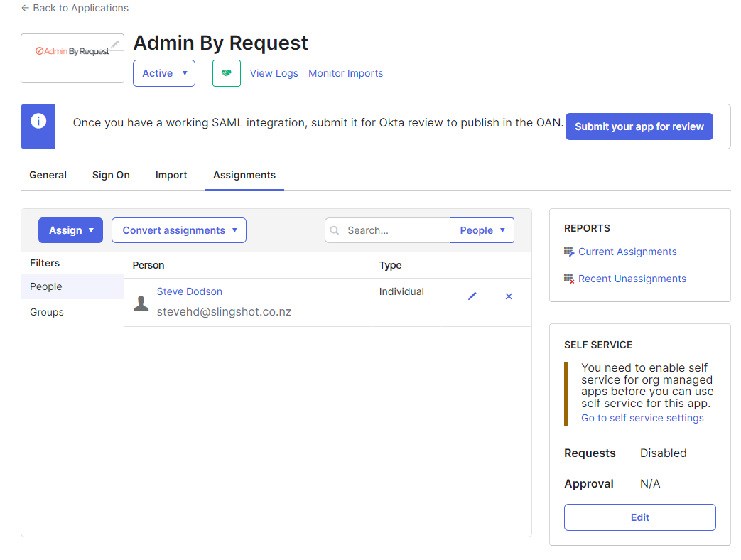Remove Steve Dodson's assignment with the X icon
The width and height of the screenshot is (741, 560).
click(509, 296)
